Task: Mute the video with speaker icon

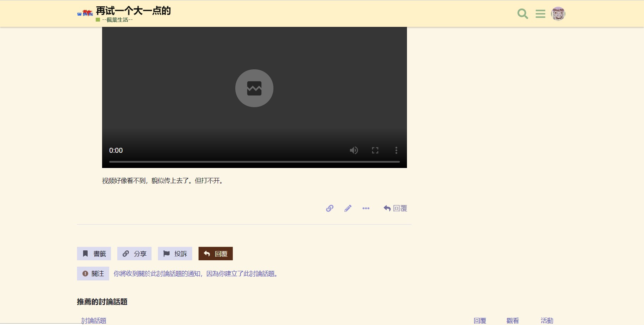Action: (354, 150)
